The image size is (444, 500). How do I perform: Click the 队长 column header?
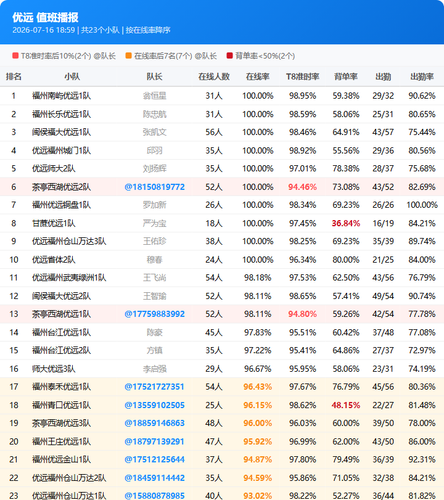coord(154,77)
